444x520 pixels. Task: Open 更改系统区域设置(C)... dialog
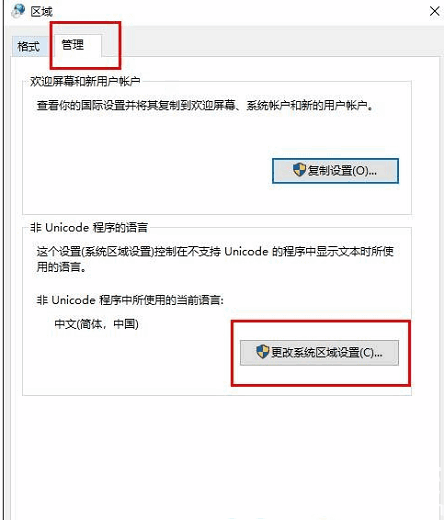pos(319,353)
